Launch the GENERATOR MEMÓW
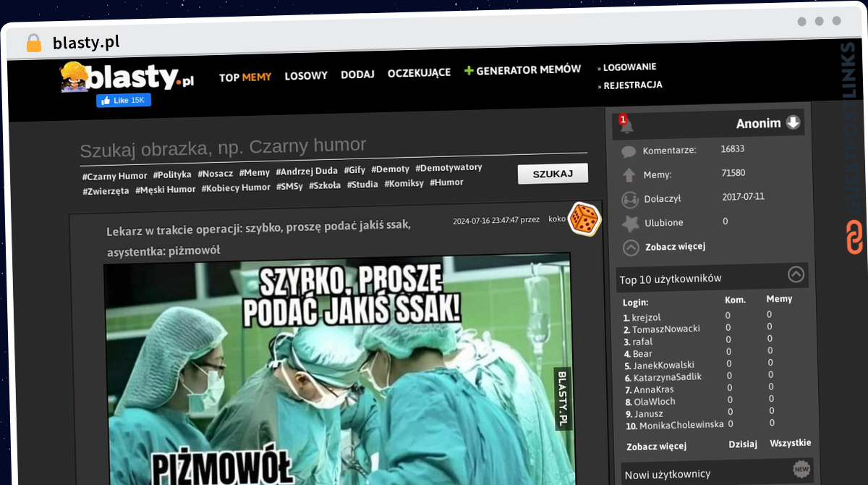Image resolution: width=868 pixels, height=485 pixels. click(x=522, y=70)
